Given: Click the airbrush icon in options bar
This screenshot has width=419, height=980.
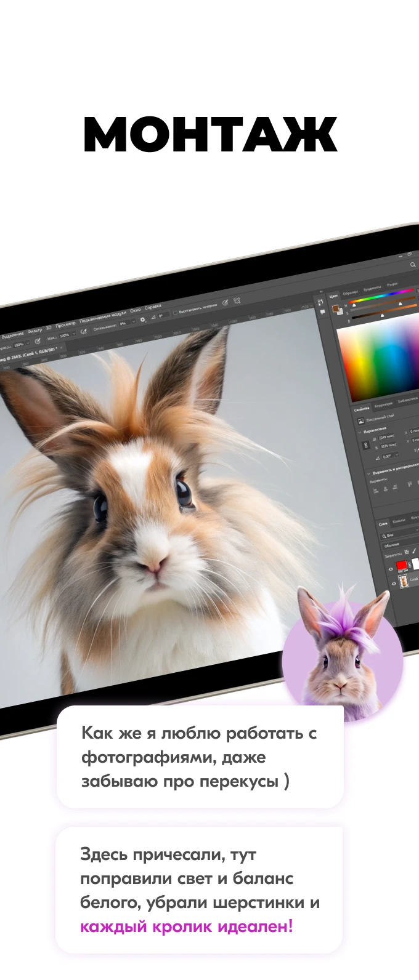Looking at the screenshot, I should [83, 332].
